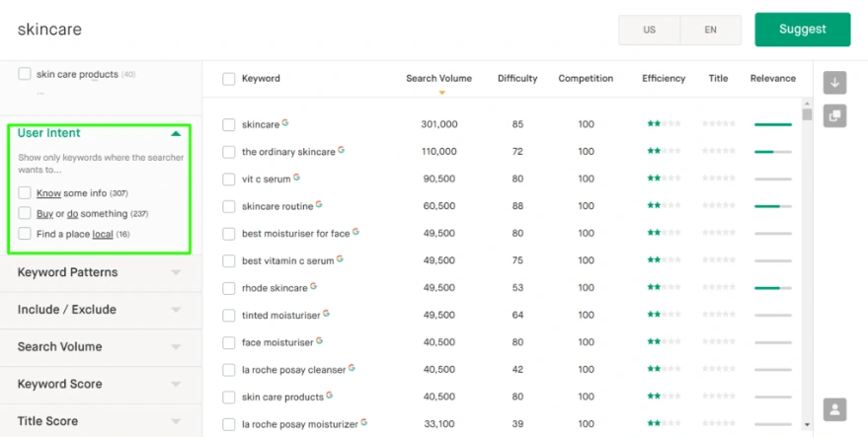Check the select-all Keyword header checkbox
Viewport: 868px width, 437px height.
pos(229,79)
